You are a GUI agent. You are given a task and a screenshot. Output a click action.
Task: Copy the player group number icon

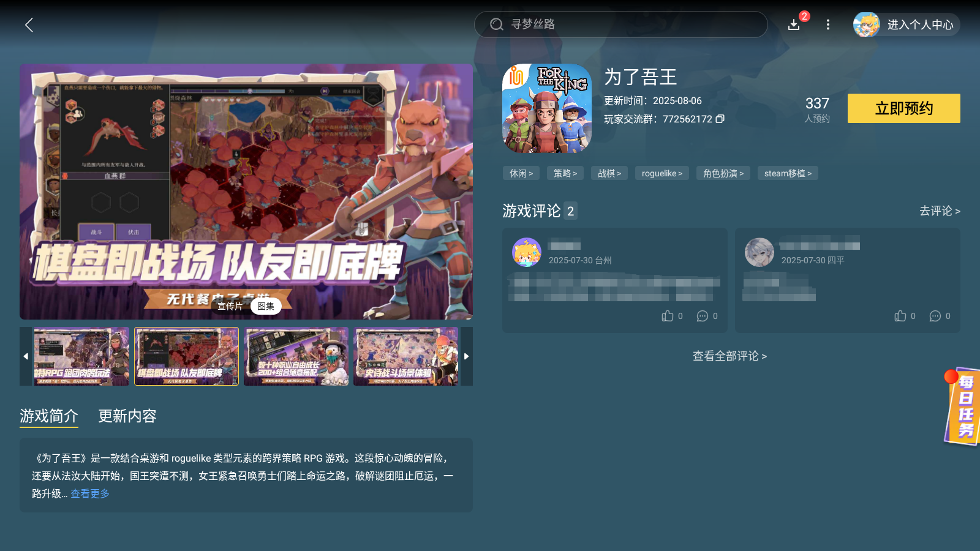coord(720,119)
